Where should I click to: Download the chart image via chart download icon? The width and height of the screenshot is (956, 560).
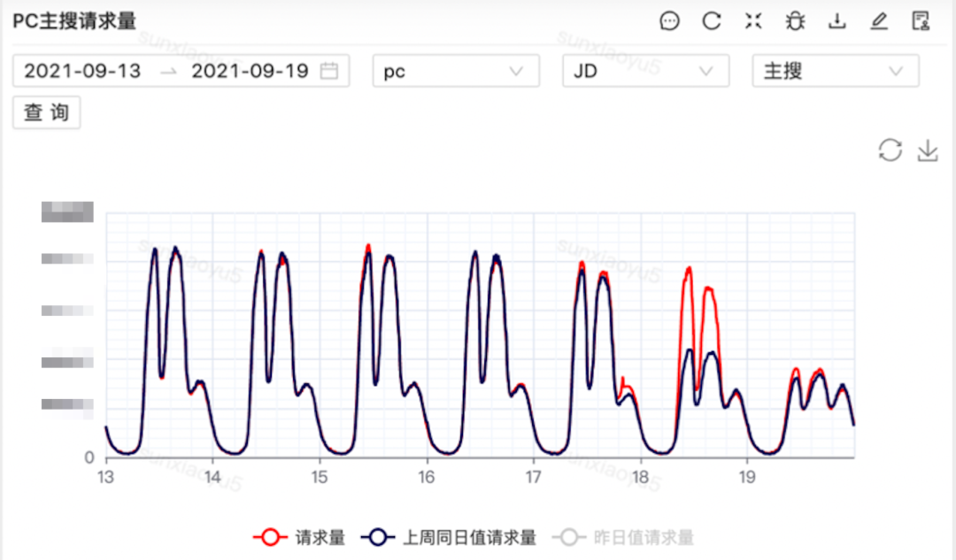(928, 150)
